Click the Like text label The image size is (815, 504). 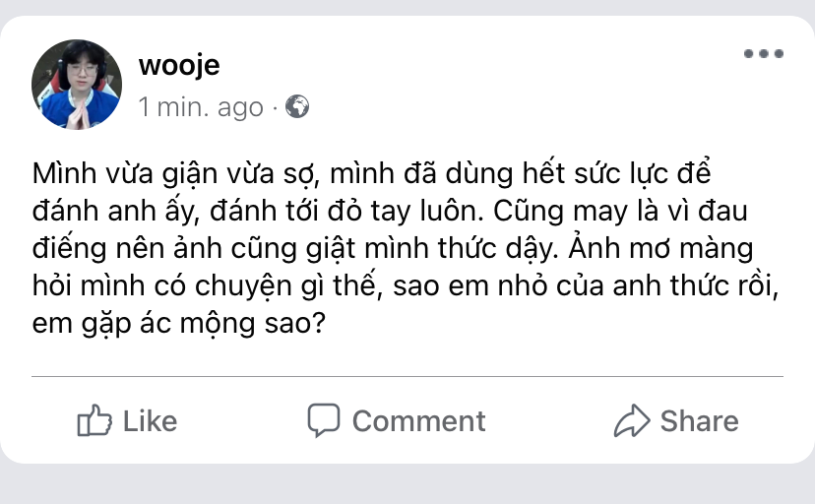pyautogui.click(x=150, y=421)
